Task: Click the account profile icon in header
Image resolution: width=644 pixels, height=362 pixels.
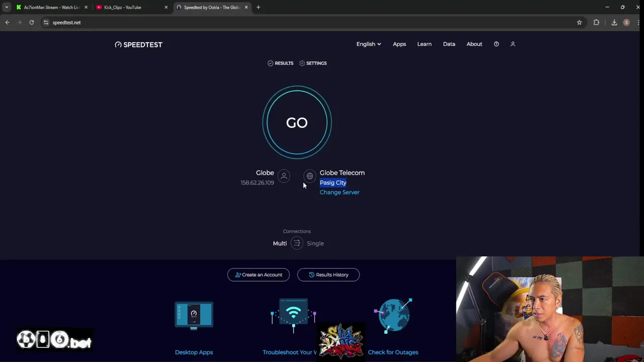Action: [513, 44]
